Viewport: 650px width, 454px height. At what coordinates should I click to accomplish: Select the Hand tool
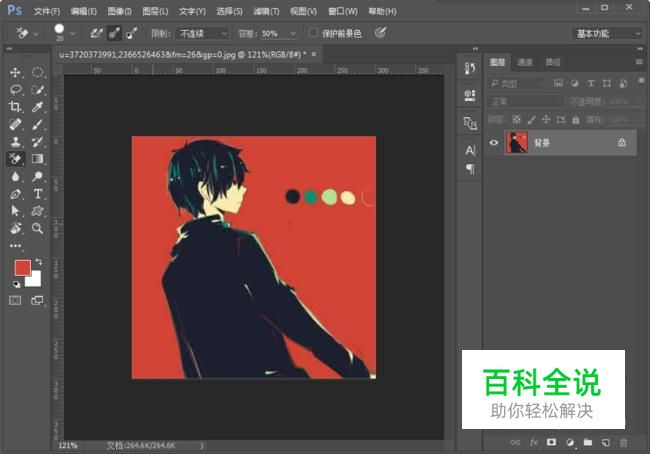(x=15, y=228)
